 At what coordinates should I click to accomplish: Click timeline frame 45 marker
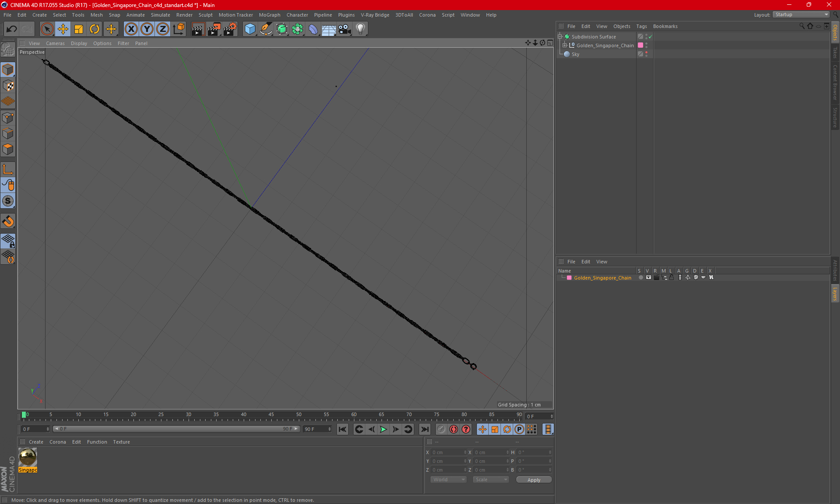tap(271, 415)
